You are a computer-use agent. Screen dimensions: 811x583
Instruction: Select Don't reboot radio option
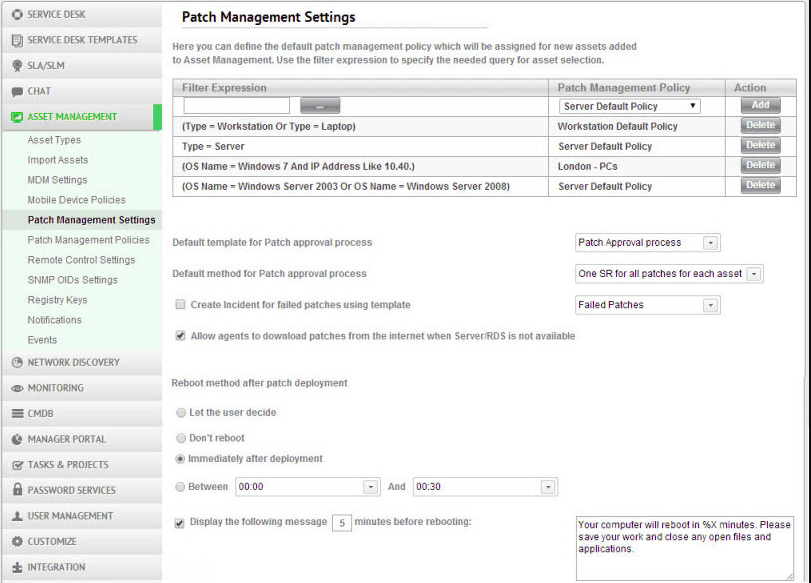click(x=181, y=438)
